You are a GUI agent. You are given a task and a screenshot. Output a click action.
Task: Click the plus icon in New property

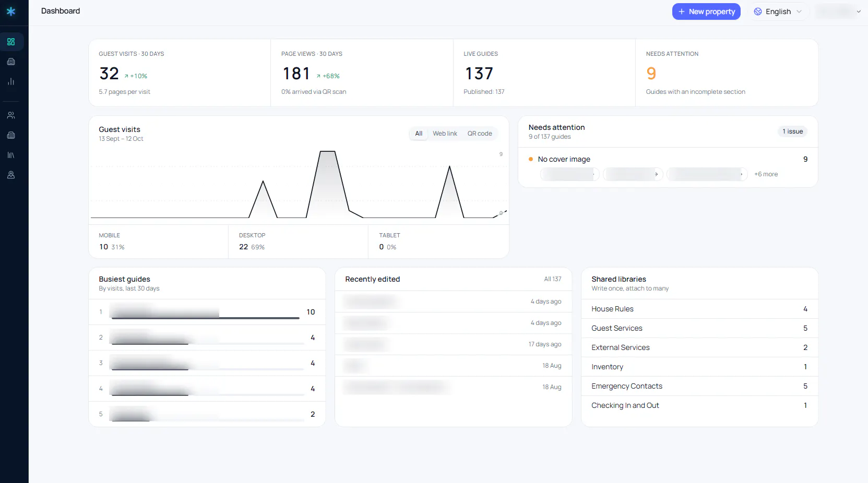(x=681, y=11)
